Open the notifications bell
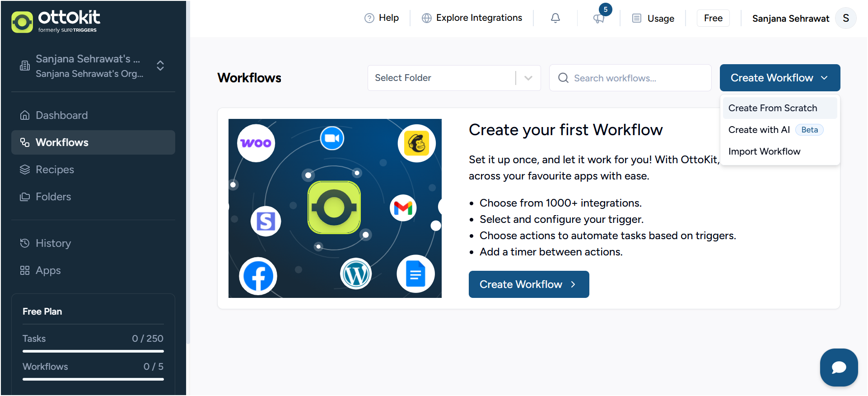The width and height of the screenshot is (868, 396). coord(555,18)
